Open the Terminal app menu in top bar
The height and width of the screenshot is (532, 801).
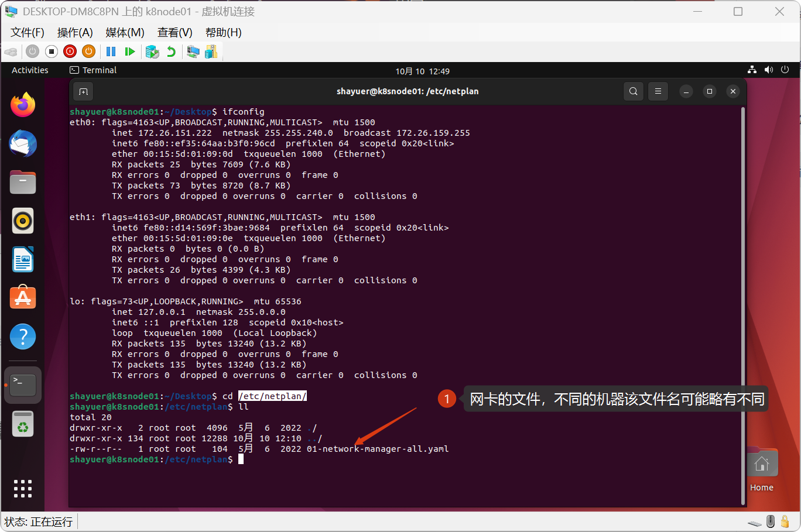click(x=93, y=70)
